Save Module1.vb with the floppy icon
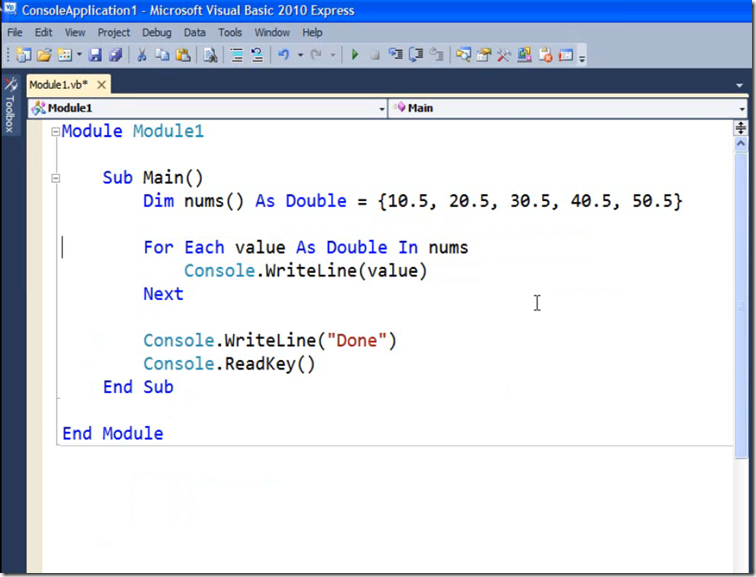The image size is (756, 577). (95, 55)
